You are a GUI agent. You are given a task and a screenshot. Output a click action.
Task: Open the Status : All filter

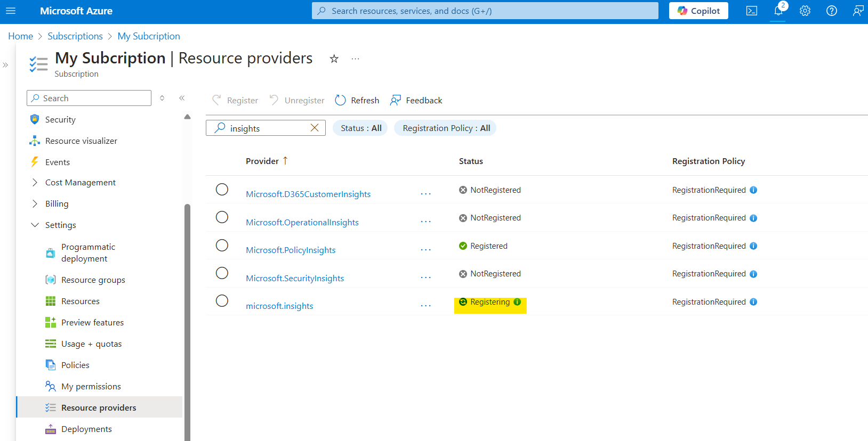361,128
